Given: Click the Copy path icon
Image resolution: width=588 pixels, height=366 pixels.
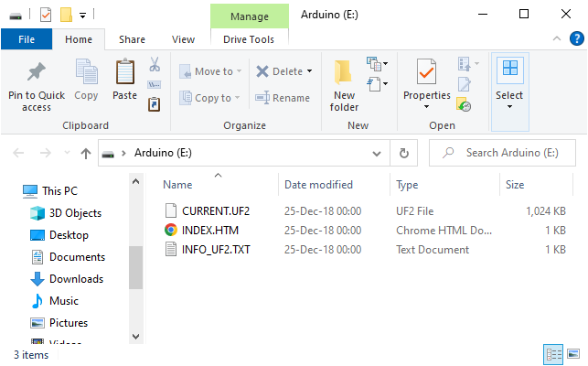Looking at the screenshot, I should (155, 84).
